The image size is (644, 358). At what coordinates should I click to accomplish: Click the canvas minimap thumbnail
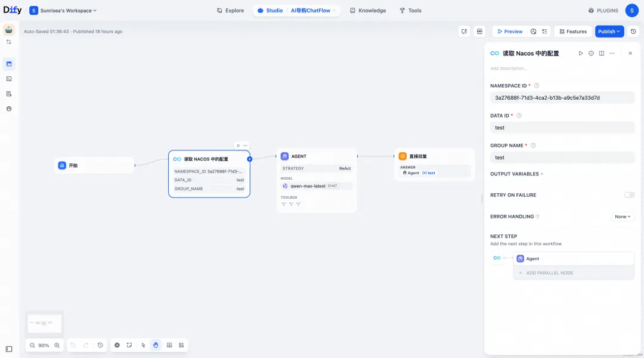(x=44, y=323)
